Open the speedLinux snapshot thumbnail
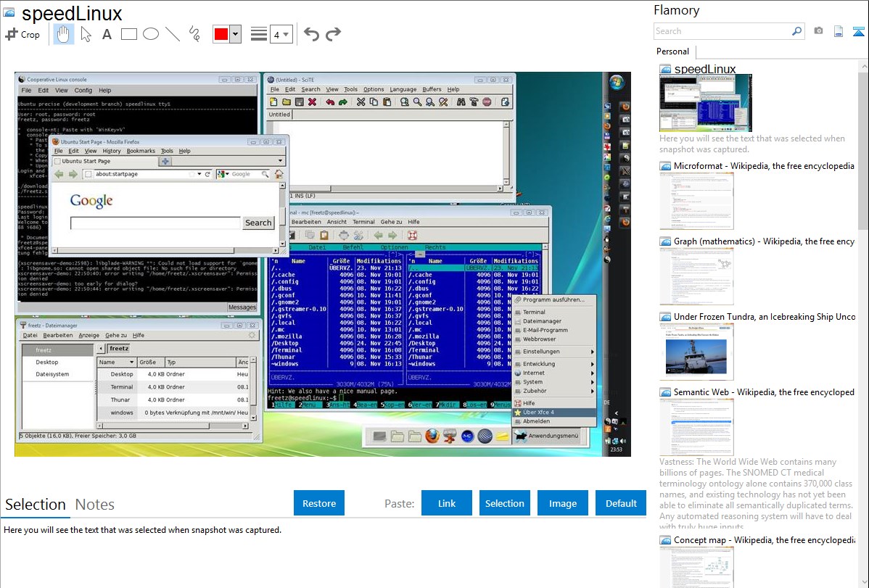The height and width of the screenshot is (588, 869). (706, 103)
